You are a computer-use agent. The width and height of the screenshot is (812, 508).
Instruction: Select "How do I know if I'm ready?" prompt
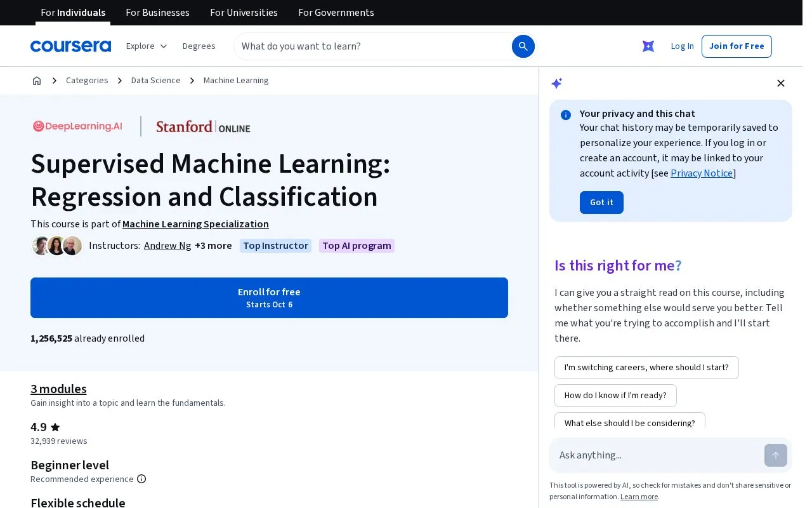click(x=615, y=396)
